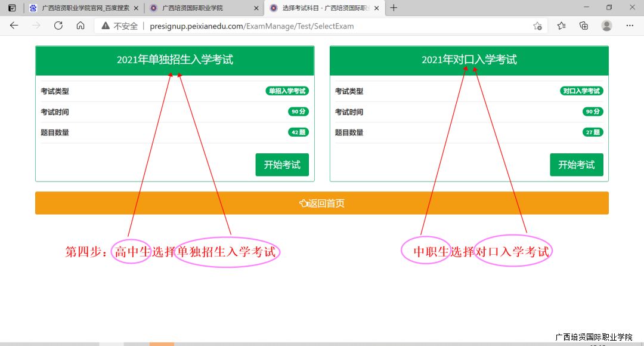Open the user profile icon
The width and height of the screenshot is (644, 346).
coord(606,26)
